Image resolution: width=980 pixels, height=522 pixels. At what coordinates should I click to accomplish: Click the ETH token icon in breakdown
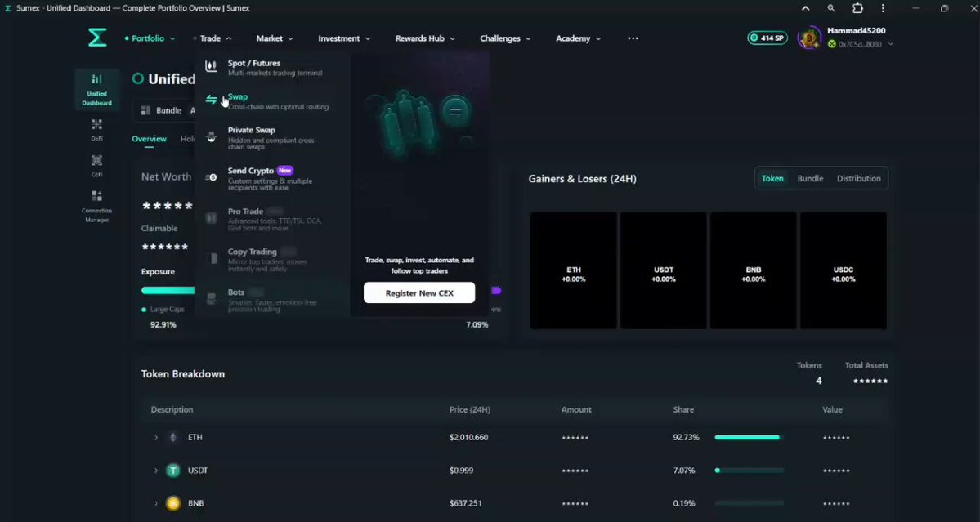tap(173, 437)
